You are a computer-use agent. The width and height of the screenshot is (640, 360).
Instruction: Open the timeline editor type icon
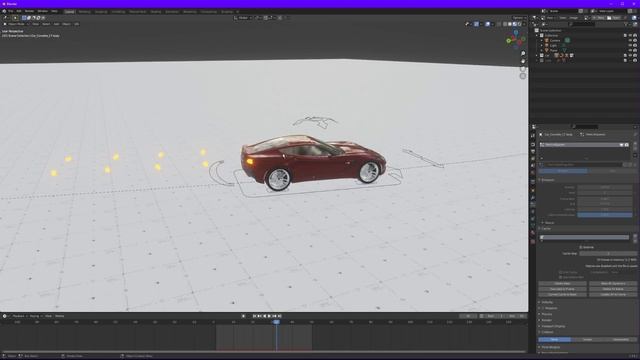point(5,316)
